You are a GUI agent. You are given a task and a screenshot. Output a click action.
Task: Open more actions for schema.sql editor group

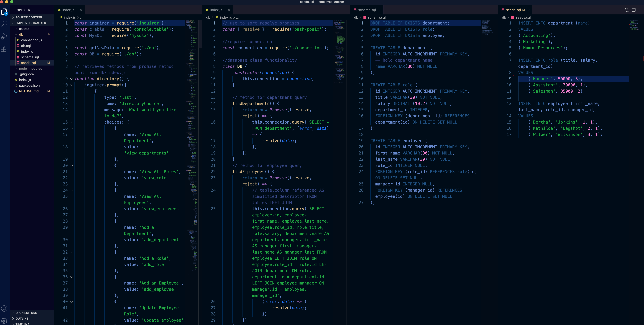click(x=492, y=10)
